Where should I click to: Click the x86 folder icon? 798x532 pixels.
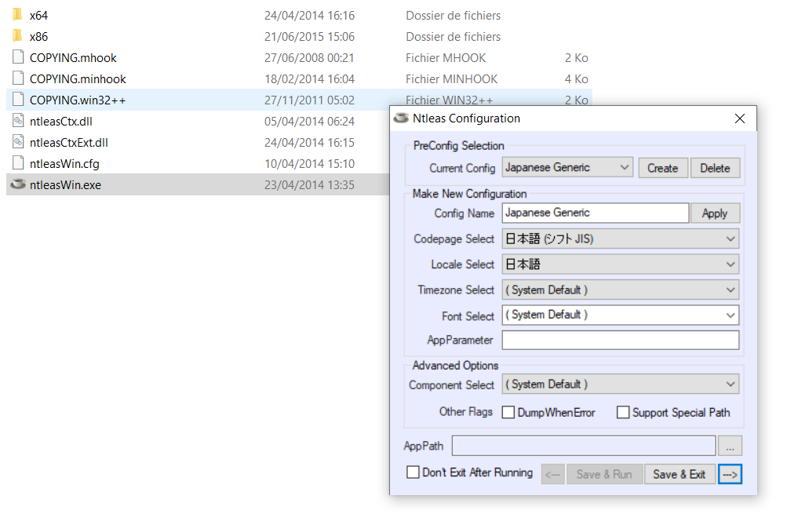(18, 36)
